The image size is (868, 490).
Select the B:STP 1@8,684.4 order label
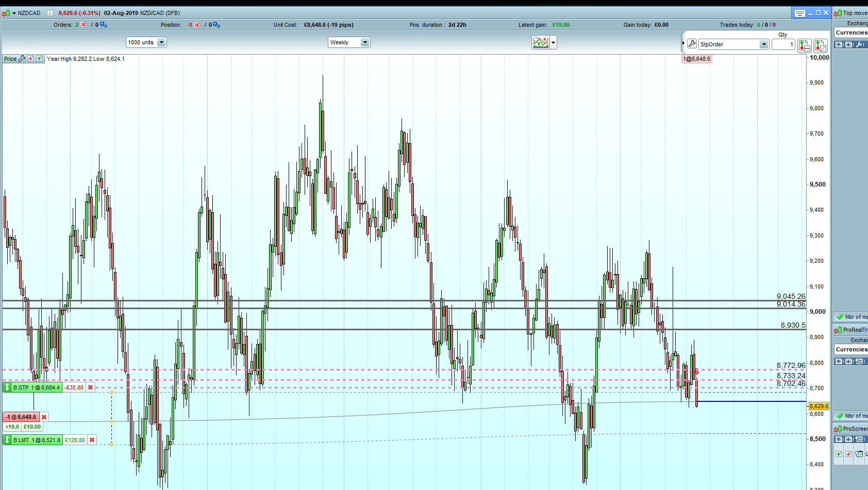[x=37, y=387]
